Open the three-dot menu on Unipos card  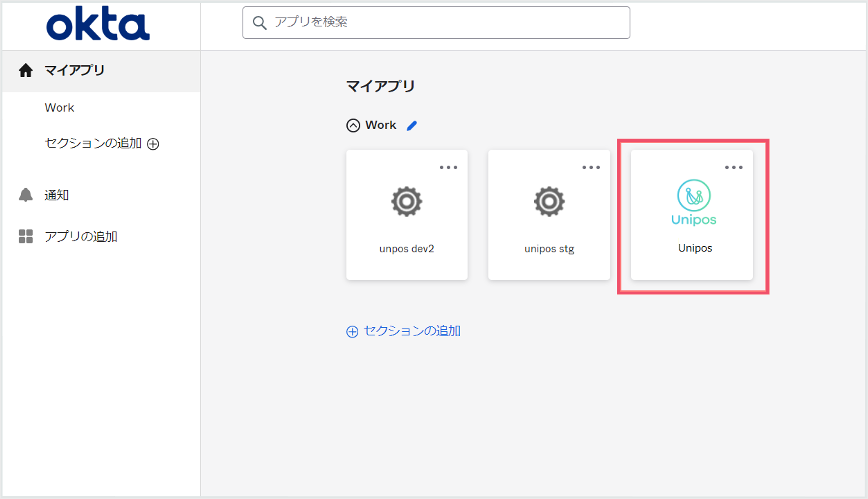[x=734, y=168]
